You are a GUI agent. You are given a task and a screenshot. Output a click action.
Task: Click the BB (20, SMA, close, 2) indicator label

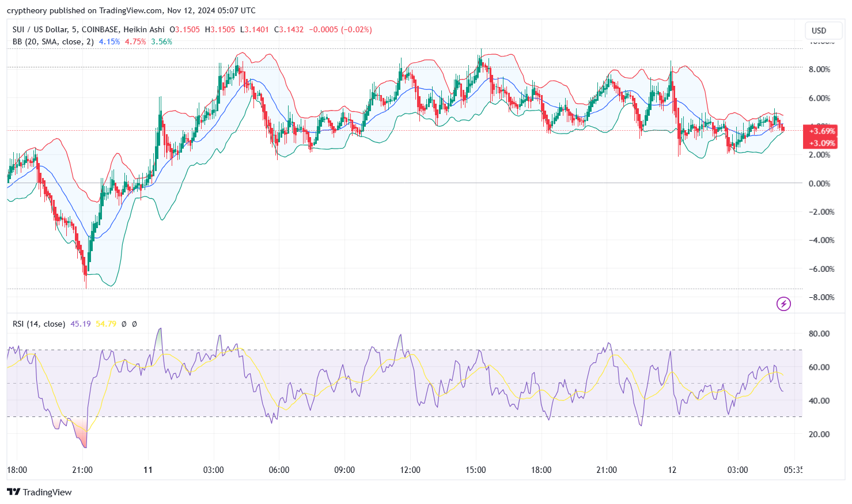(x=53, y=41)
